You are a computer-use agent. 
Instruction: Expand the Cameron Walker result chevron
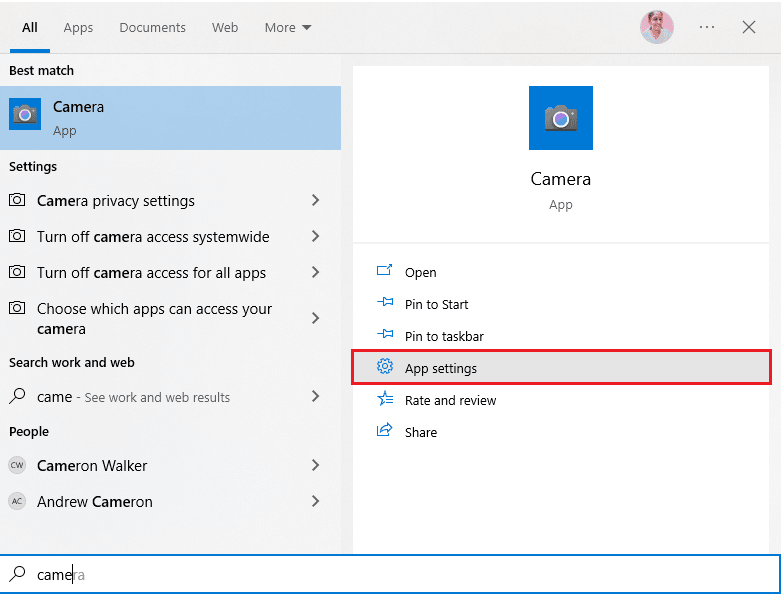pos(315,465)
